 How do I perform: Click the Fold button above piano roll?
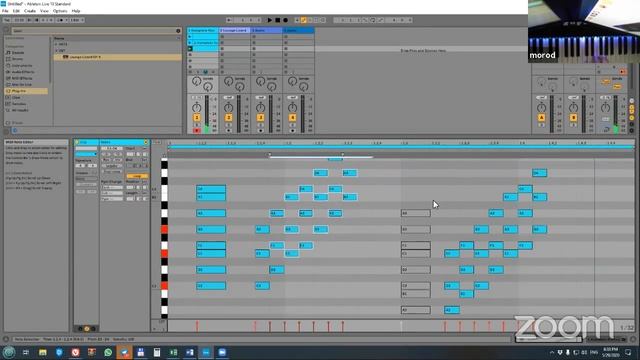(157, 142)
